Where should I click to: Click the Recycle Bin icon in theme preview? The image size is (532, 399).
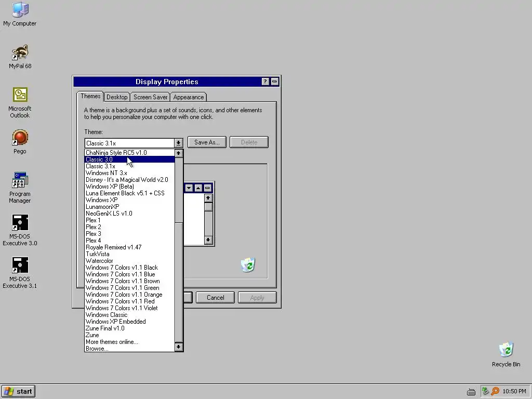248,264
